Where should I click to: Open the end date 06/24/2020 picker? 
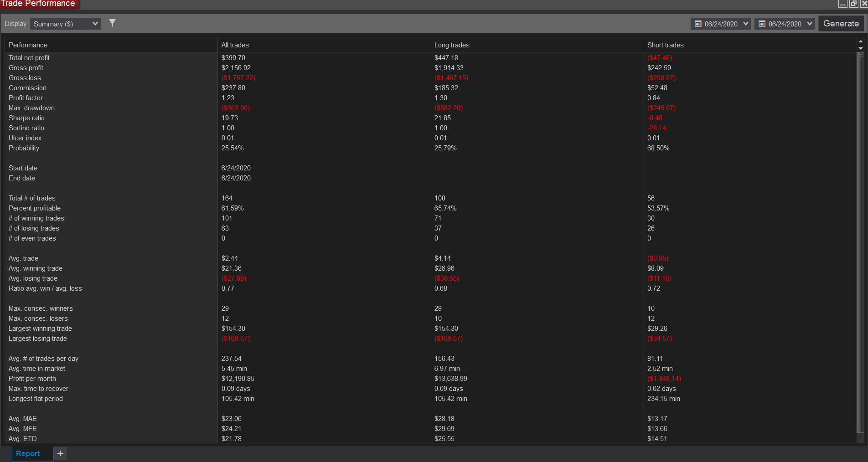pos(784,24)
